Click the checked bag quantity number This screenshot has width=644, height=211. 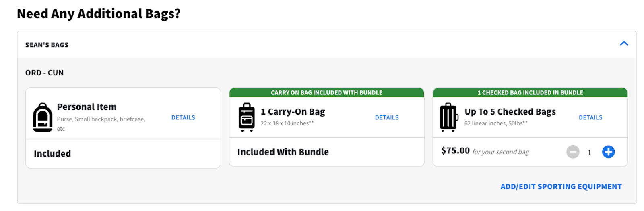click(589, 153)
